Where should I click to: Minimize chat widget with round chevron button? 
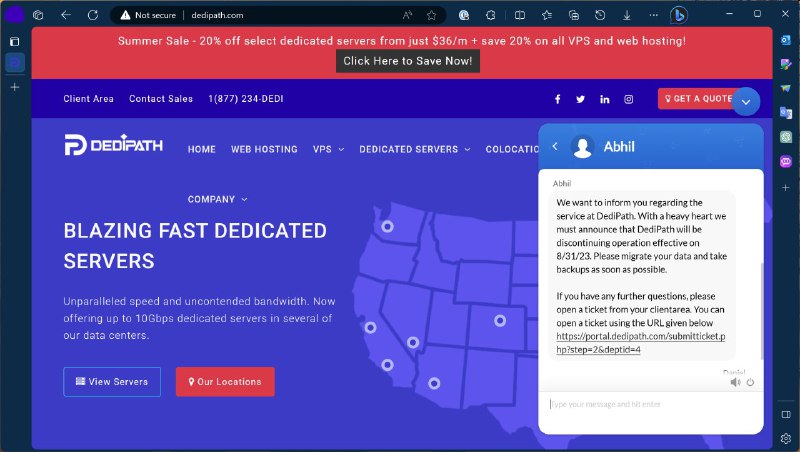[x=746, y=102]
